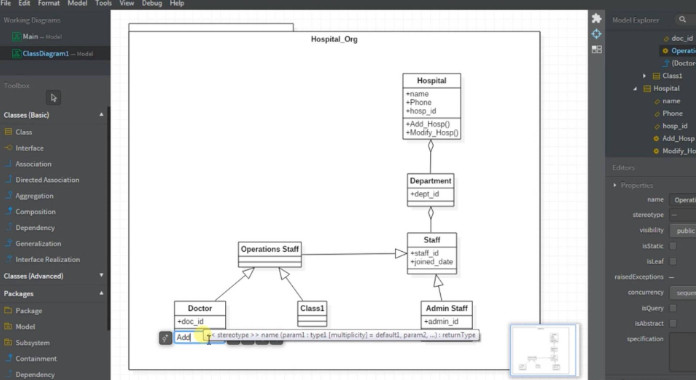
Task: Select the Doctor class title
Action: [x=200, y=308]
